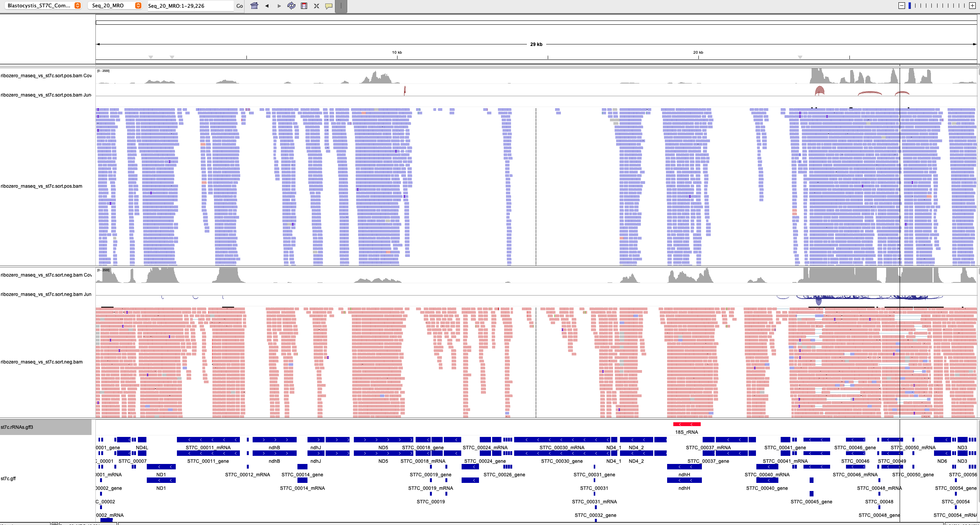
Task: Select the ribozero sort.pos.bam alignment track label
Action: point(41,186)
